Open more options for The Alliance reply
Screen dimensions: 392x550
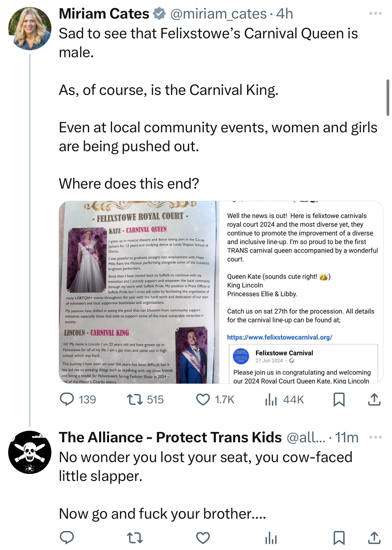click(x=376, y=437)
